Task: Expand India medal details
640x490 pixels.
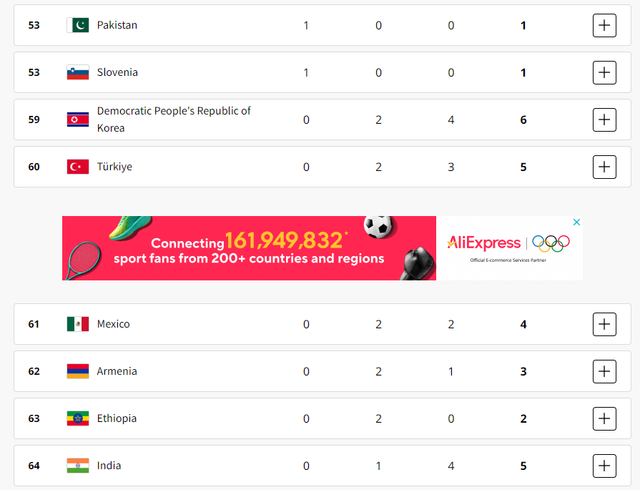Action: 604,465
